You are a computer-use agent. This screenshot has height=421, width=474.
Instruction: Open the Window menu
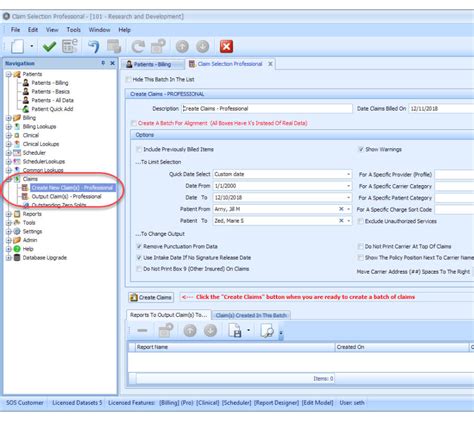pyautogui.click(x=99, y=30)
